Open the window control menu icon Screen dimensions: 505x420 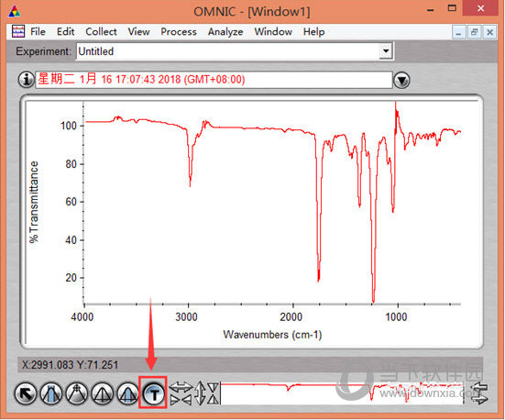(x=18, y=31)
